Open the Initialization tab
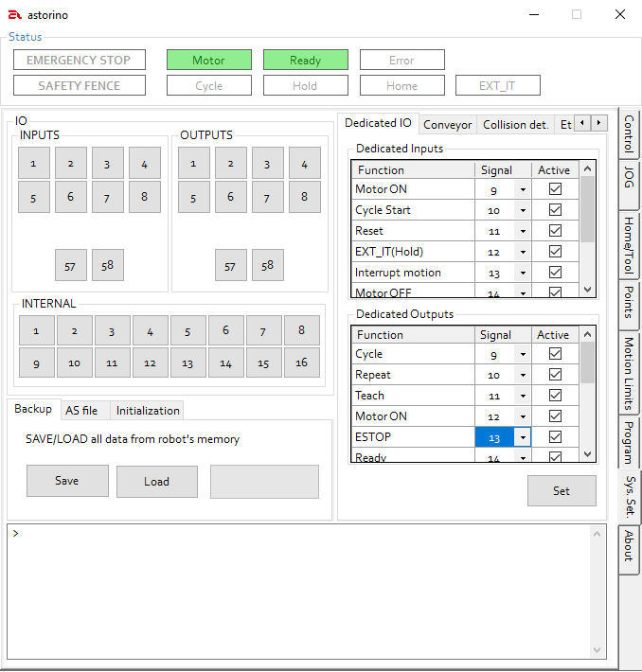Viewport: 642px width, 672px height. coord(148,411)
